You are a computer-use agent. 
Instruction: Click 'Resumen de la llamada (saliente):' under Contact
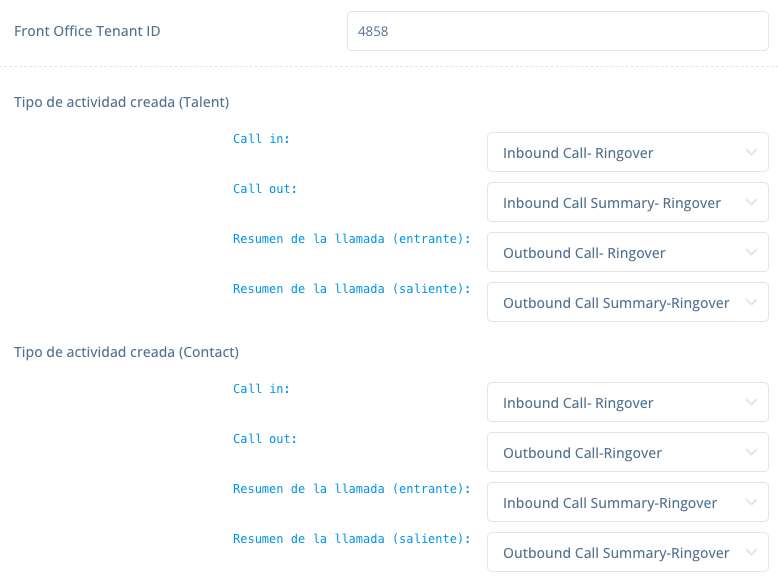tap(352, 539)
